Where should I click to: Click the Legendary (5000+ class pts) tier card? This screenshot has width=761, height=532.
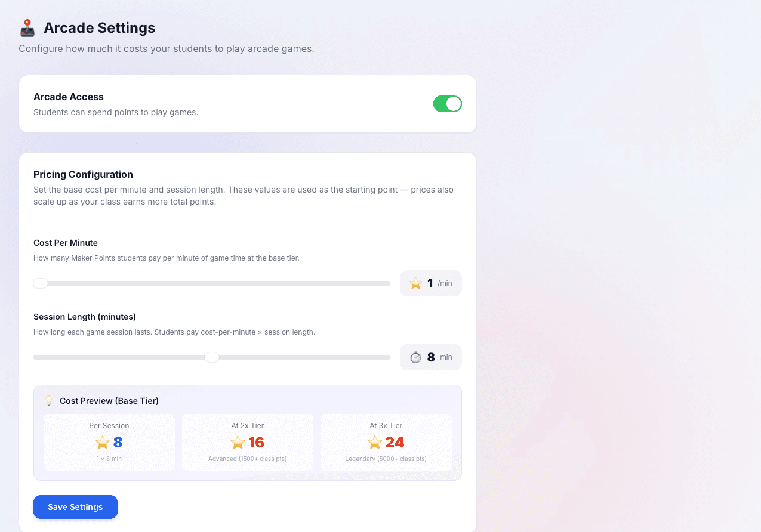pos(386,442)
